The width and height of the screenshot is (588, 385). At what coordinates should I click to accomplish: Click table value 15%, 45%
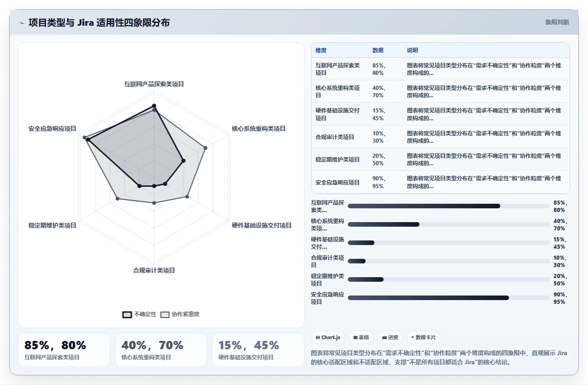379,114
